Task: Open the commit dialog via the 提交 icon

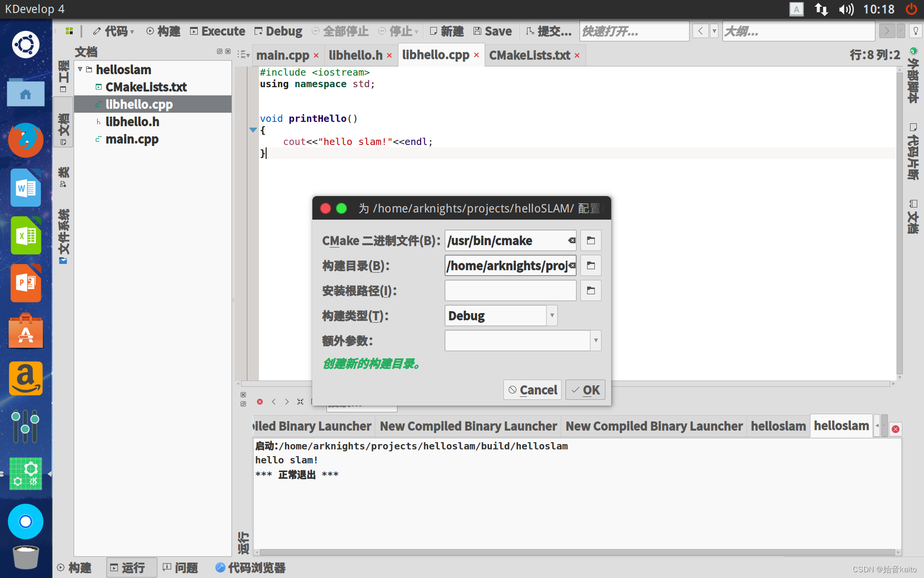Action: point(529,31)
